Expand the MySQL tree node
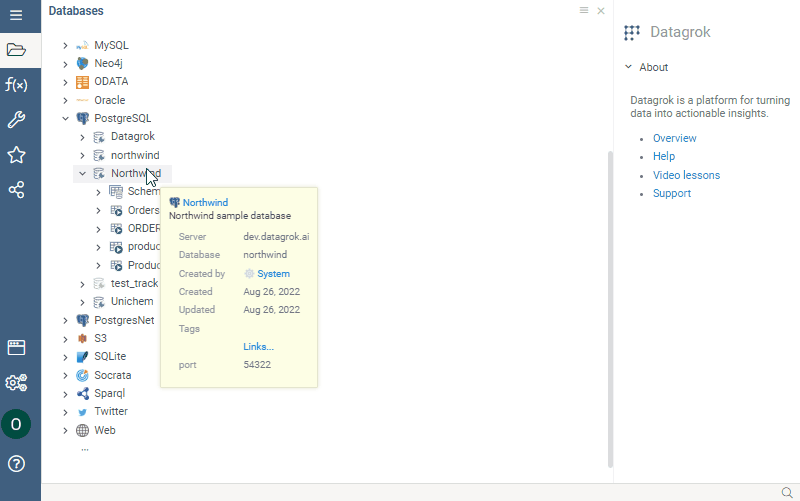This screenshot has width=800, height=501. 66,46
